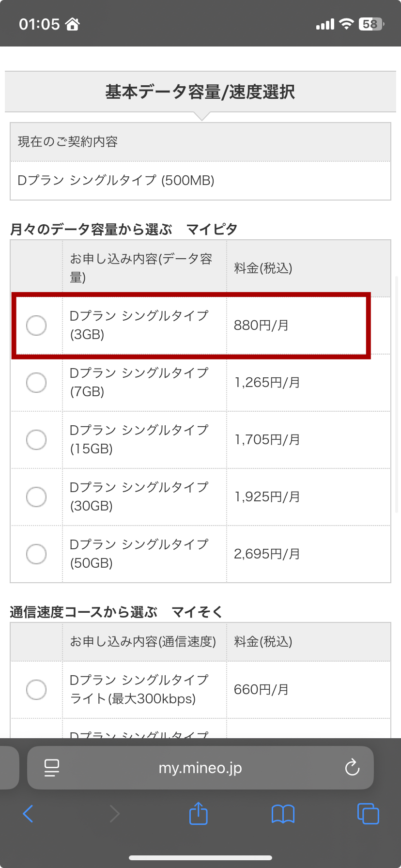The image size is (401, 868).
Task: Open the tabs overview icon
Action: click(368, 814)
